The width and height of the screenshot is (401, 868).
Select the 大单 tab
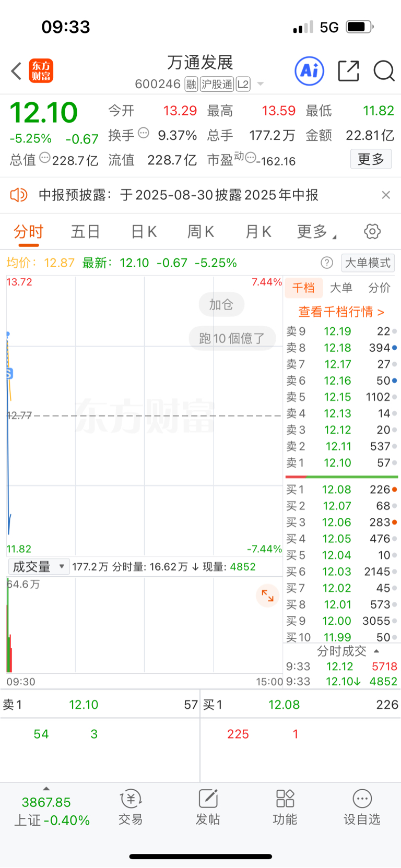[x=341, y=288]
